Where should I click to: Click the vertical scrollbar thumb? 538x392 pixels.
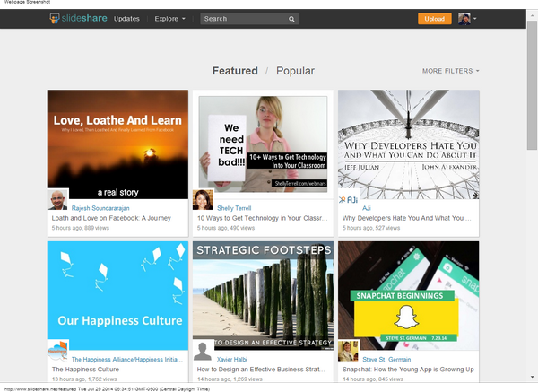[x=532, y=85]
